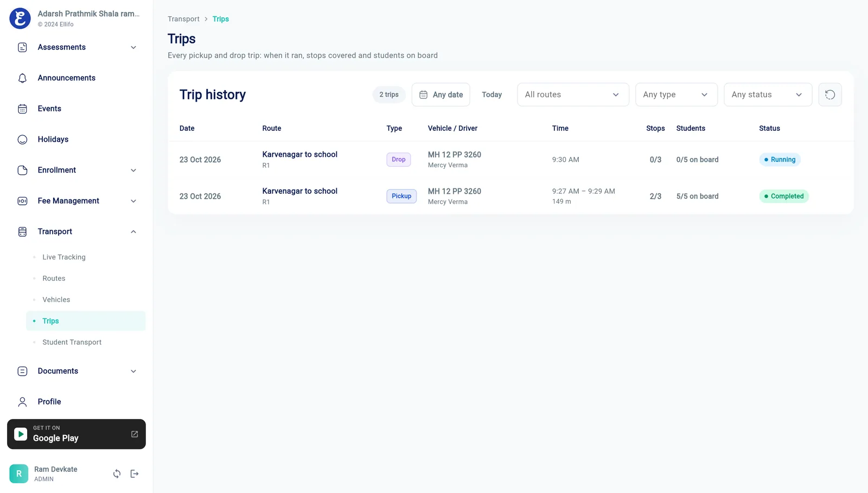This screenshot has width=868, height=493.
Task: Click the '0/5 on board' cell
Action: pyautogui.click(x=697, y=160)
